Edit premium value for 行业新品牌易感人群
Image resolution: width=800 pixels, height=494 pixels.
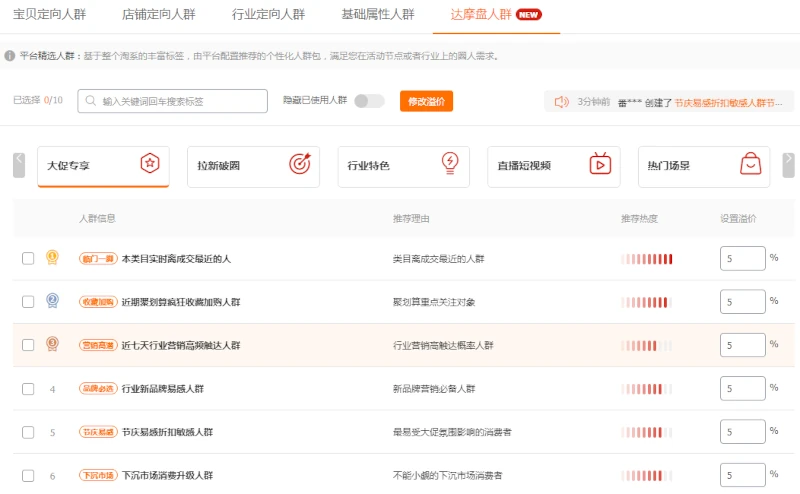click(742, 388)
